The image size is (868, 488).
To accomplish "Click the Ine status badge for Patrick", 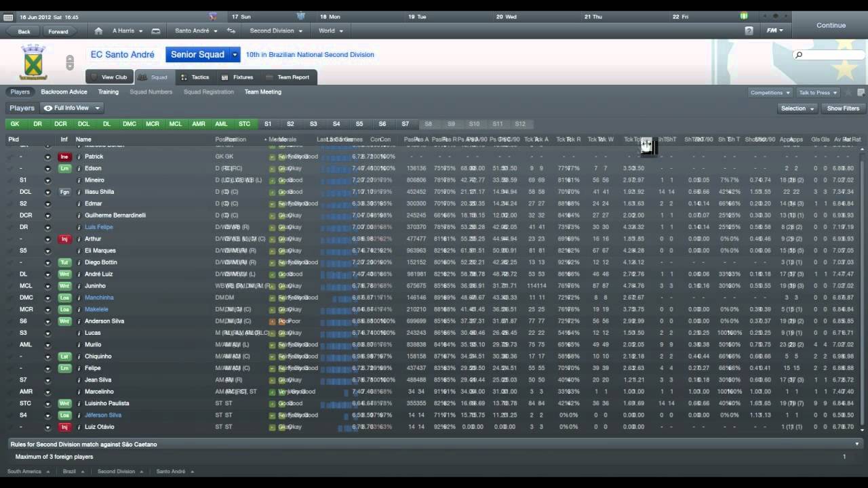I will point(64,157).
